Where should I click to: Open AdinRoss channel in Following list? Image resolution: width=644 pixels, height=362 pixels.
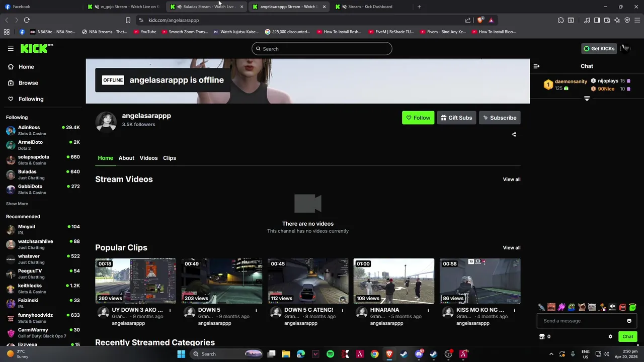click(43, 130)
